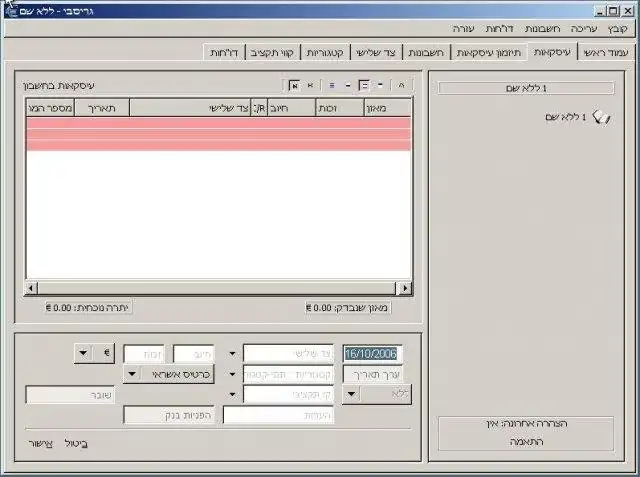The height and width of the screenshot is (477, 640).
Task: Switch to the קווי תקציב tab
Action: [272, 53]
